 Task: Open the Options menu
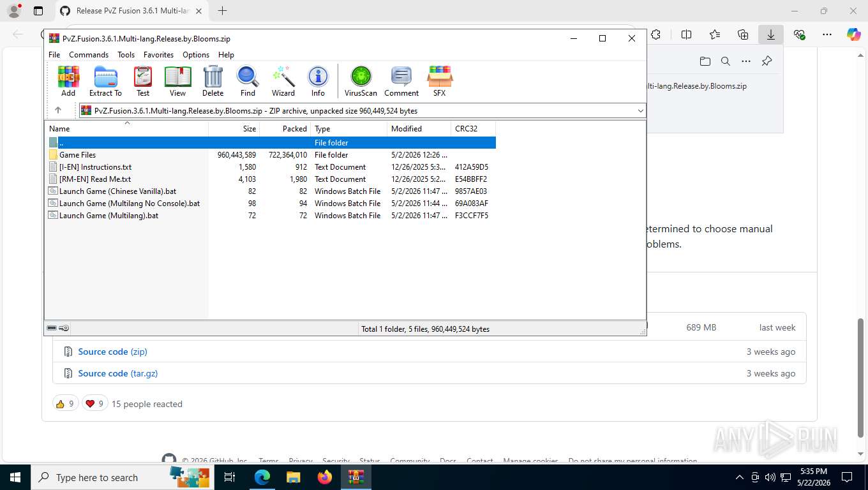(196, 55)
